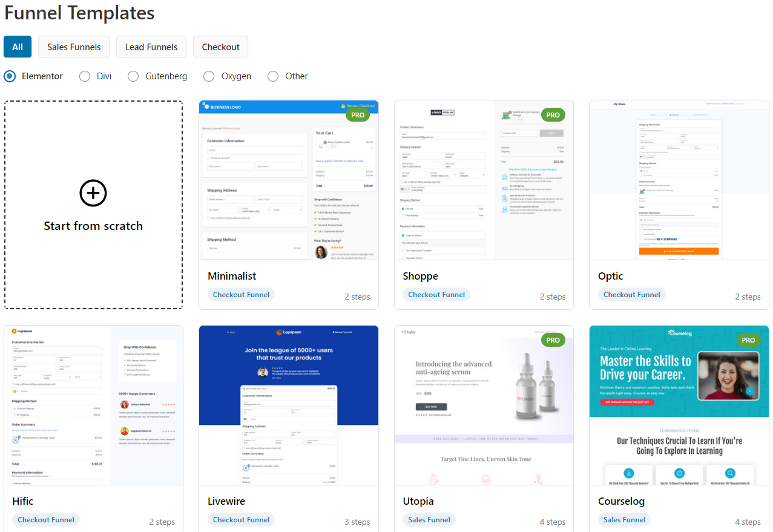Click the 'Optic' template title
The image size is (773, 532).
610,276
